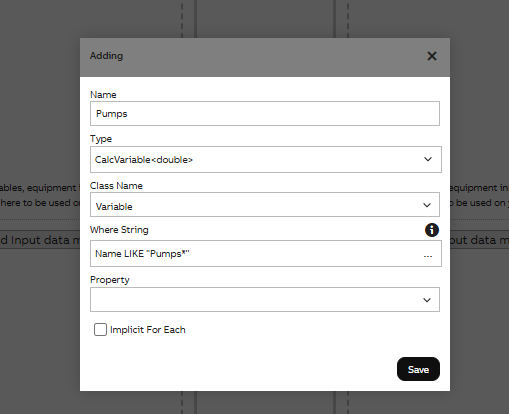509x414 pixels.
Task: Click the Property field label
Action: pos(110,280)
